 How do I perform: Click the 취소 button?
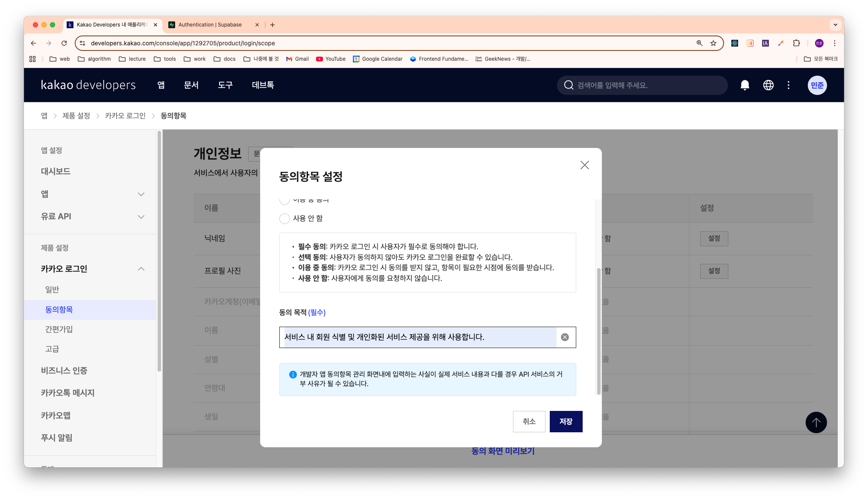pos(529,422)
